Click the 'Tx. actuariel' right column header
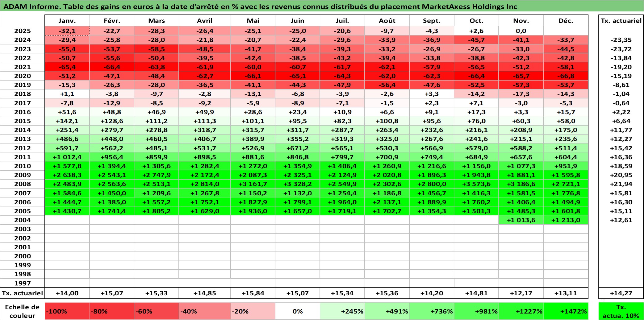 point(621,21)
